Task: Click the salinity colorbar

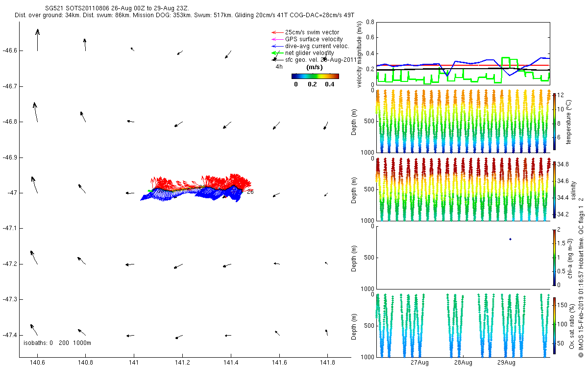Action: pos(554,189)
